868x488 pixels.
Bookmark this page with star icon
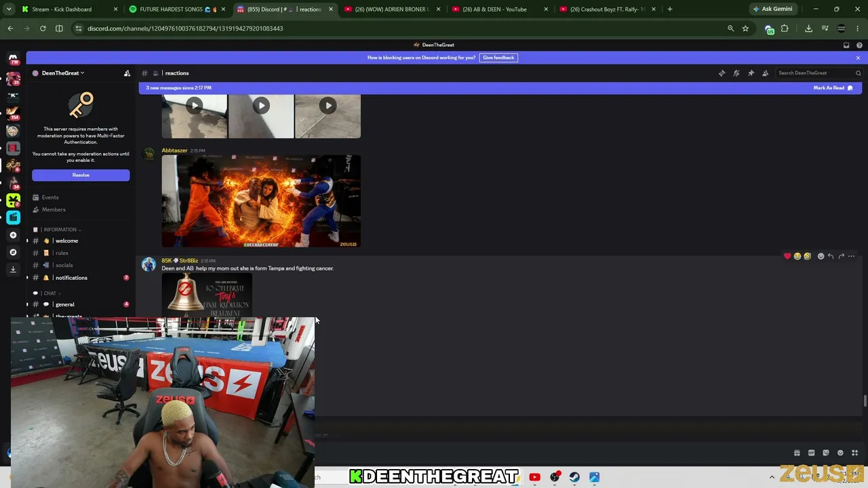tap(745, 28)
